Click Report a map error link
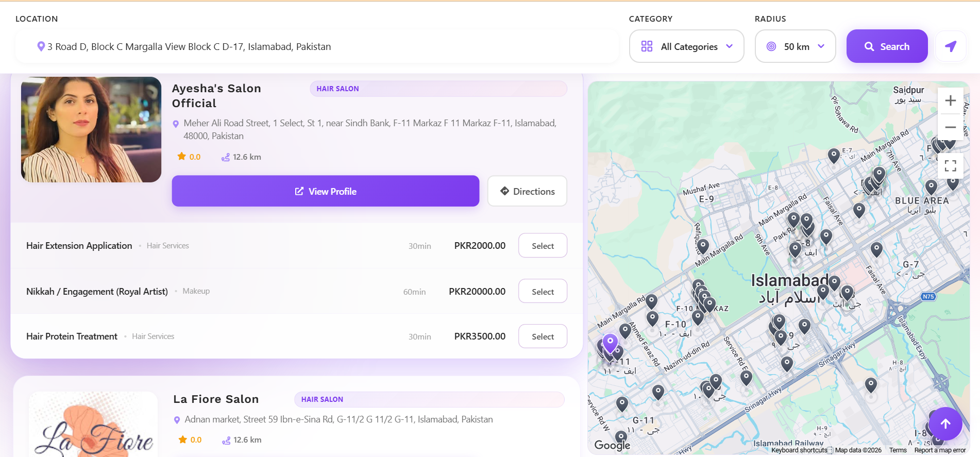Viewport: 980px width, 457px height. [x=940, y=450]
